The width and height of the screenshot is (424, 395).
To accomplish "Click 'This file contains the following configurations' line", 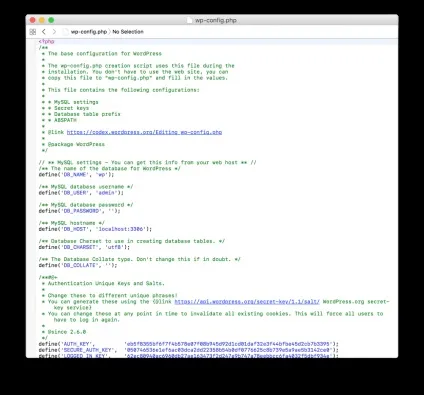I will 124,90.
